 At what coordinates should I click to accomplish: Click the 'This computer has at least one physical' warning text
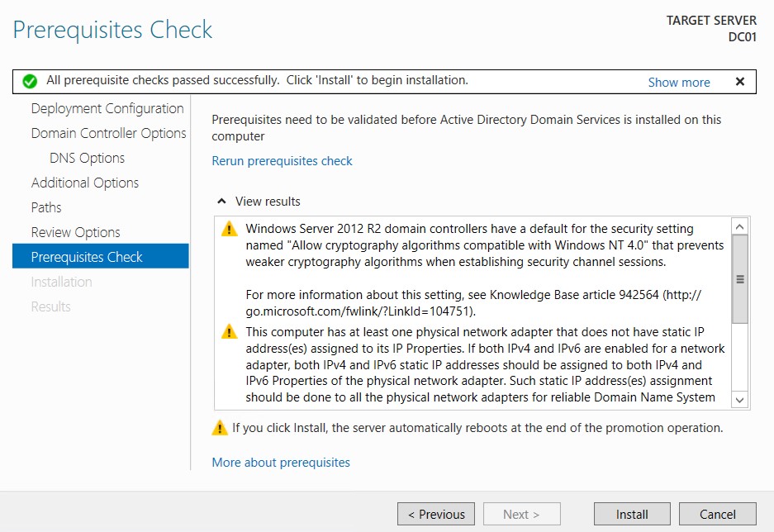[485, 364]
